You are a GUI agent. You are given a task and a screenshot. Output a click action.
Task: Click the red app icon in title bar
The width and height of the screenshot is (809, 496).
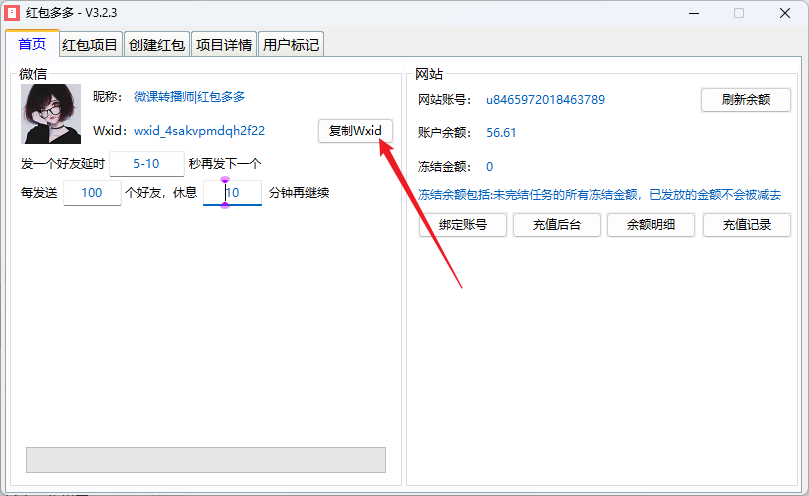click(13, 13)
